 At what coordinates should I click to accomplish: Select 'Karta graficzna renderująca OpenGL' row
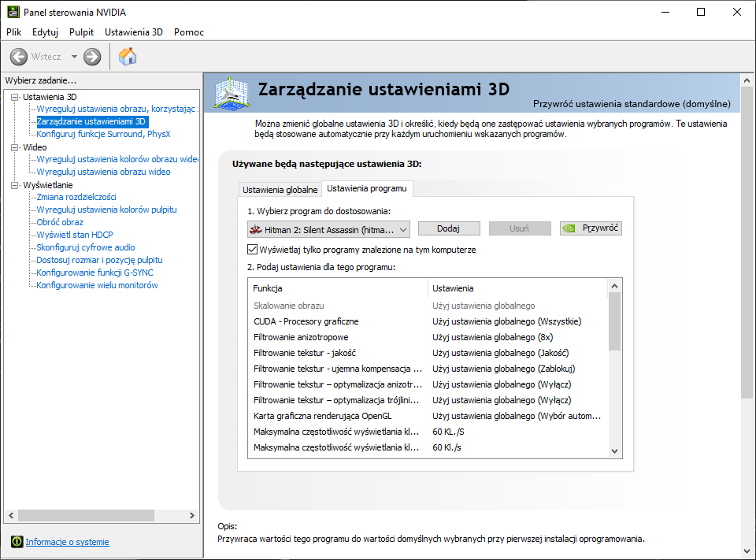point(428,416)
